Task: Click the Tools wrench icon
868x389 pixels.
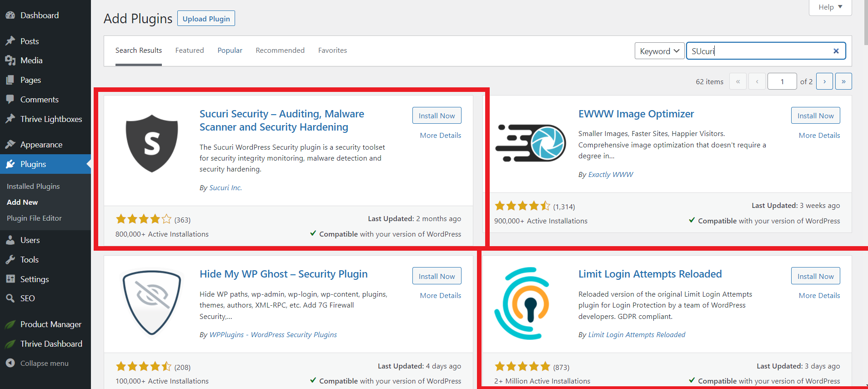Action: 10,259
